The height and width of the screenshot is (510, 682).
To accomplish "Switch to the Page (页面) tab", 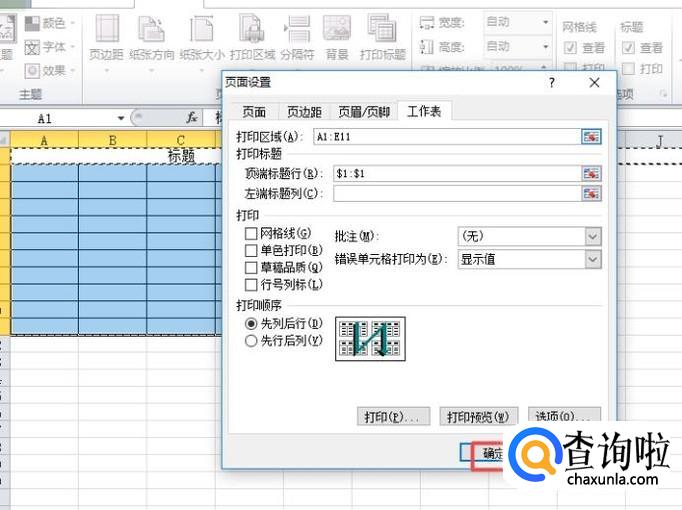I will pos(254,112).
